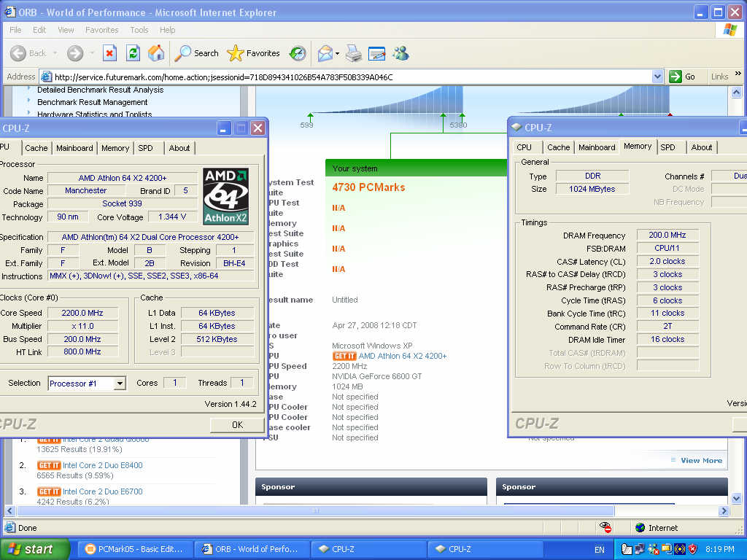Switch to SPD tab in left CPU-Z

tap(145, 148)
